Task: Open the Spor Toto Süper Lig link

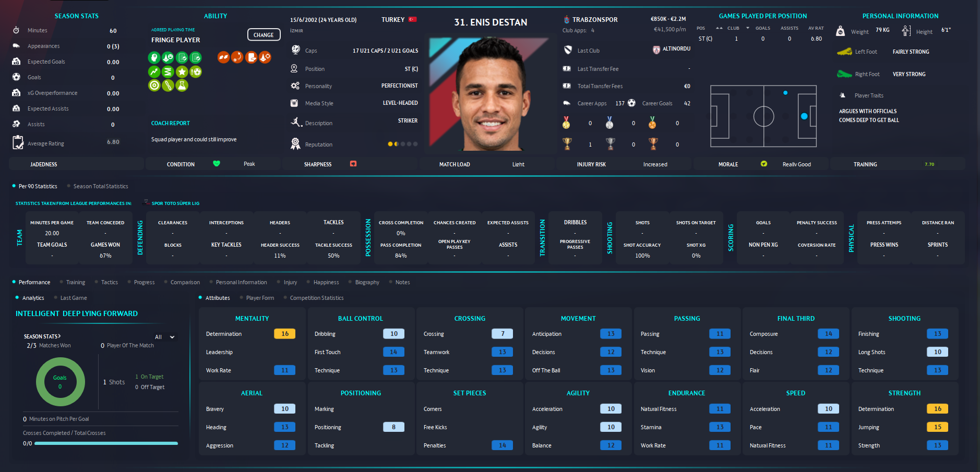Action: click(175, 203)
